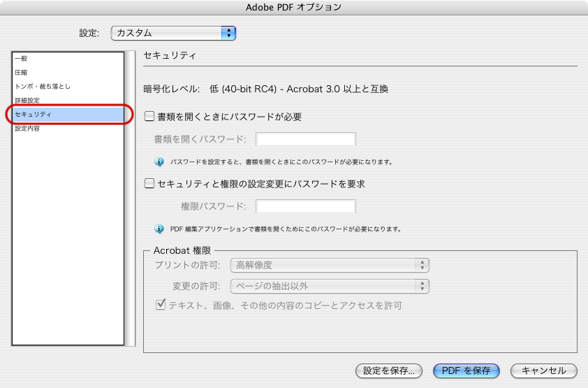Enable 書類を開くときにパスワードが必要 checkbox
The height and width of the screenshot is (388, 588).
(149, 116)
